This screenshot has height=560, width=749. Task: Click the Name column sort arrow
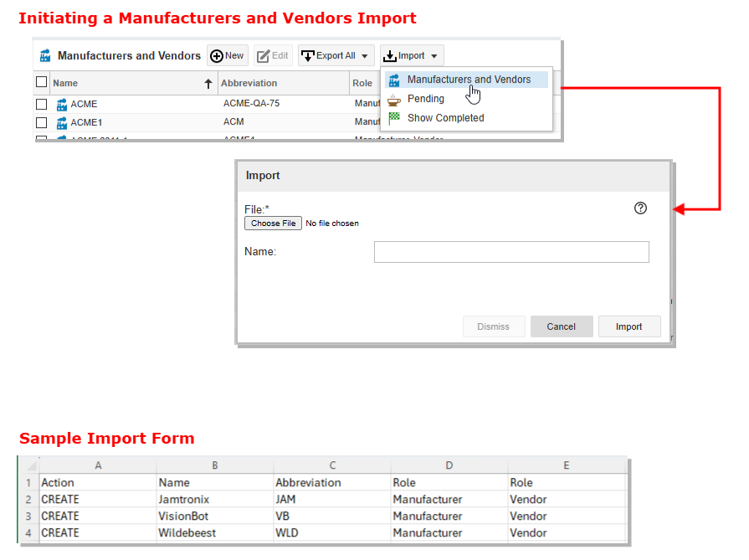208,84
